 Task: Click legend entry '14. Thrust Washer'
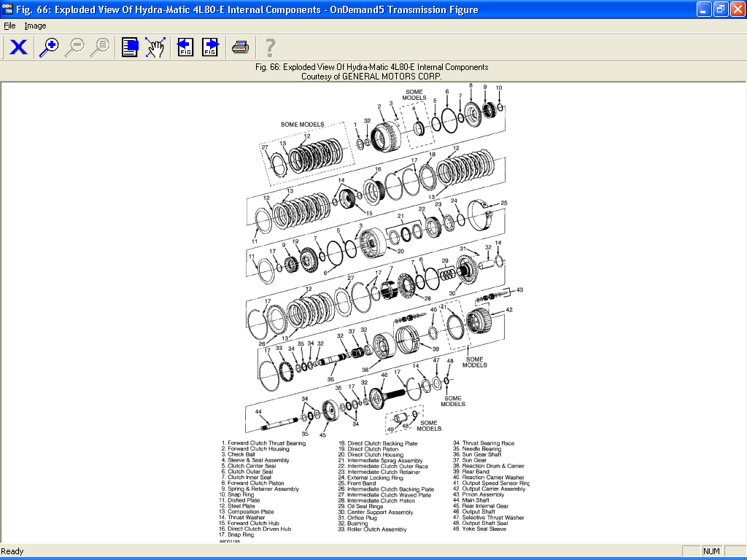(x=242, y=517)
